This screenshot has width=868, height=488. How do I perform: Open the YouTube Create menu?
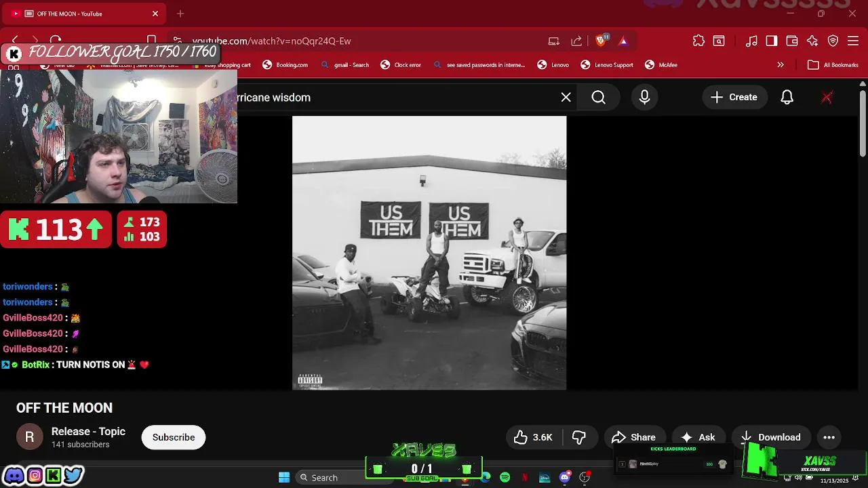(734, 98)
